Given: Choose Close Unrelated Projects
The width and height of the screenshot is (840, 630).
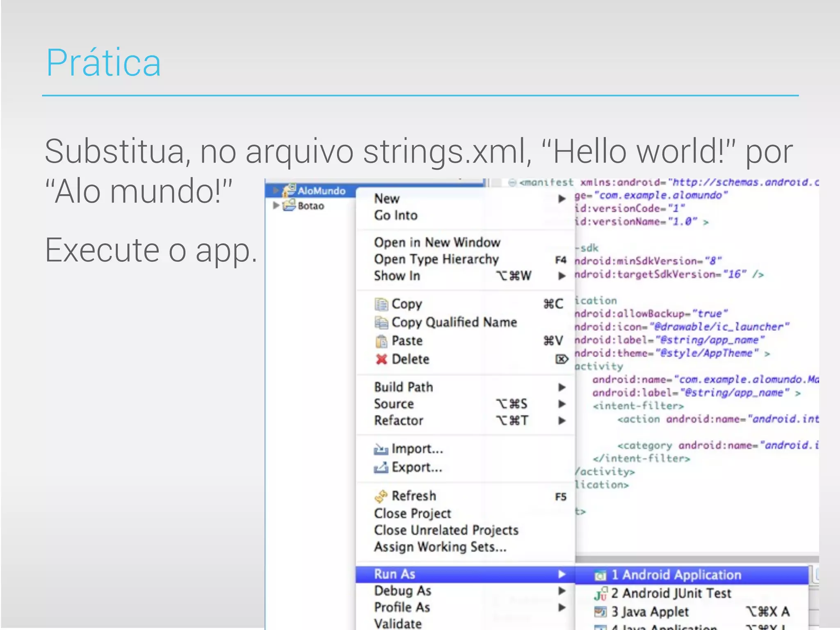Looking at the screenshot, I should point(466,530).
